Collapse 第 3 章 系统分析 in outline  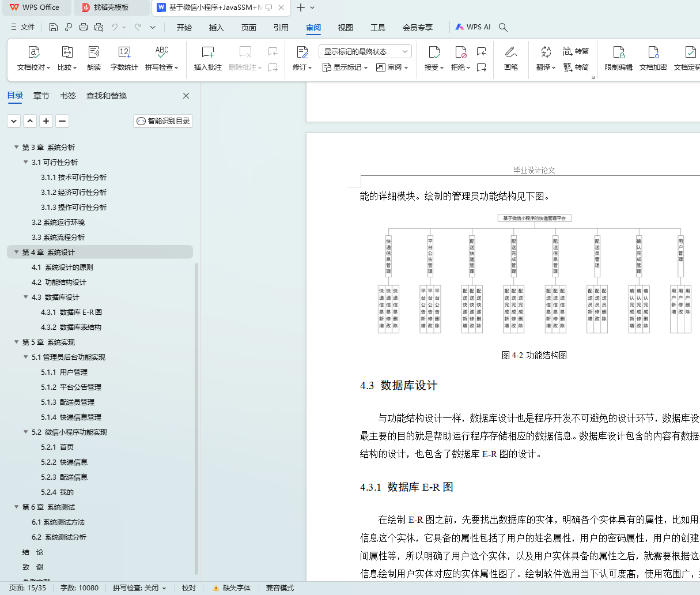(x=17, y=147)
